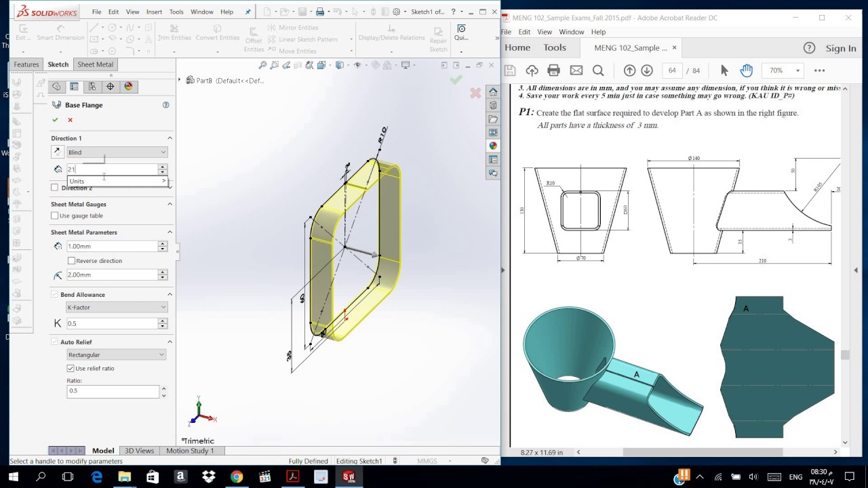Open SolidWorks Resources home icon in task pane
The height and width of the screenshot is (488, 868).
click(493, 91)
